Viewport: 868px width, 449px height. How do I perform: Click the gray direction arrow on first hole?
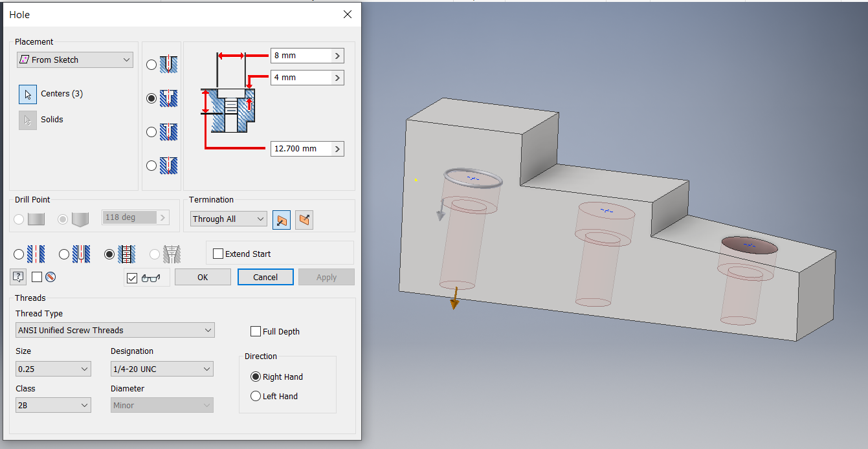pos(440,211)
